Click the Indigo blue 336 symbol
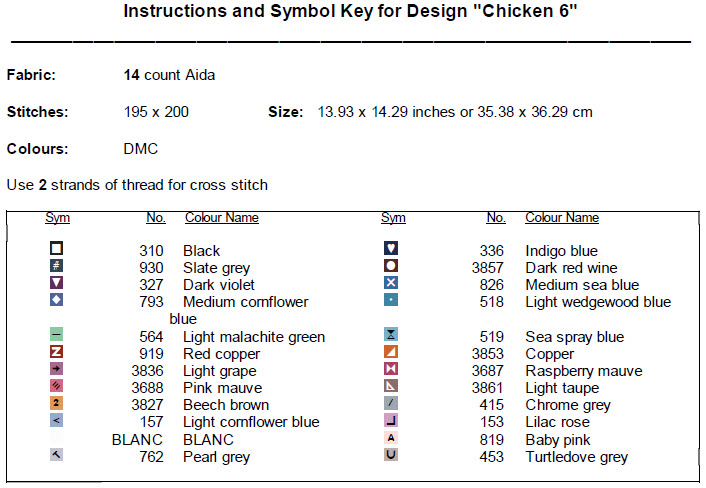Viewport: 706px width, 488px height. coord(392,248)
